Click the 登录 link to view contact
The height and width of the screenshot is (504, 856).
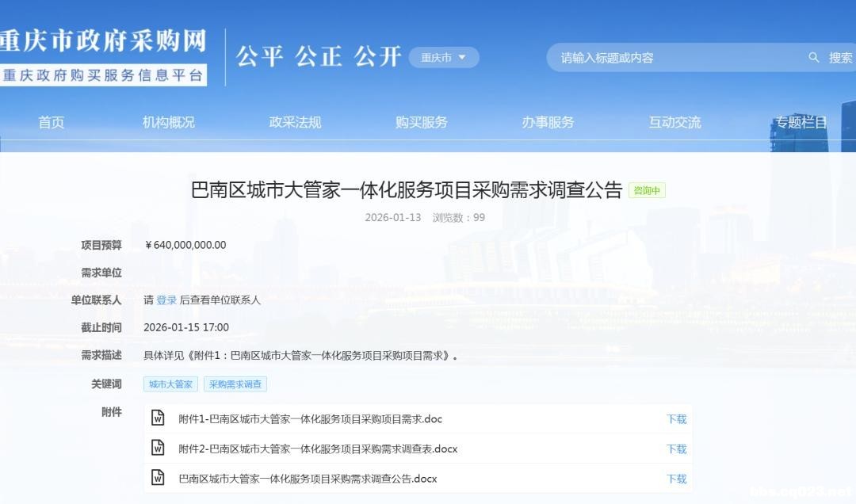click(166, 300)
